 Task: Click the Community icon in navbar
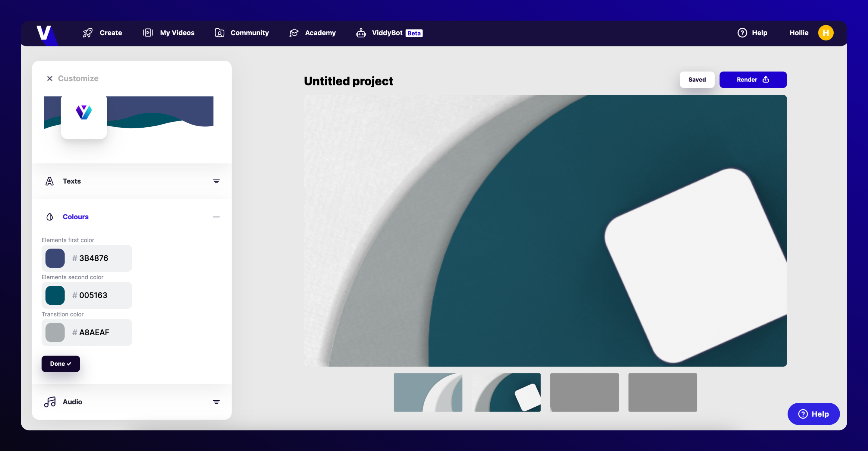pos(220,33)
